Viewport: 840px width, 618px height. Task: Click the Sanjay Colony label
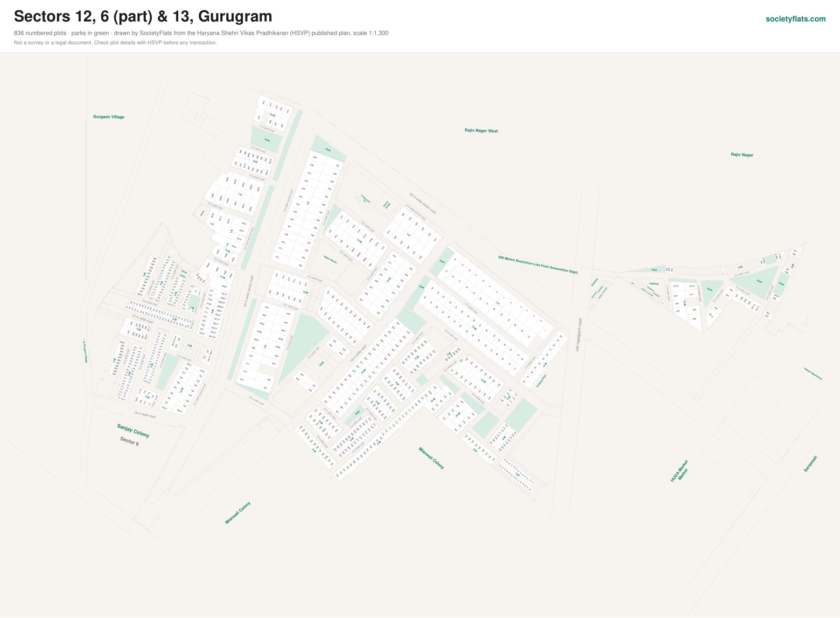(133, 431)
